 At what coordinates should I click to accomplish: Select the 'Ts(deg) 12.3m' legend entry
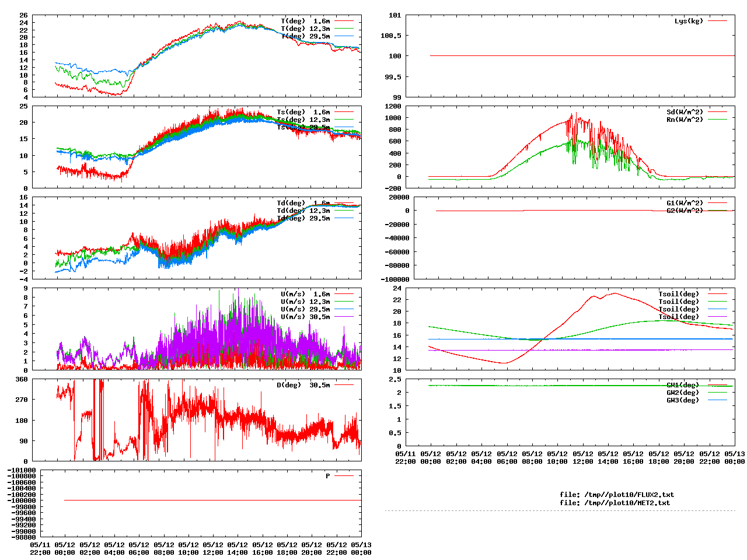[303, 120]
